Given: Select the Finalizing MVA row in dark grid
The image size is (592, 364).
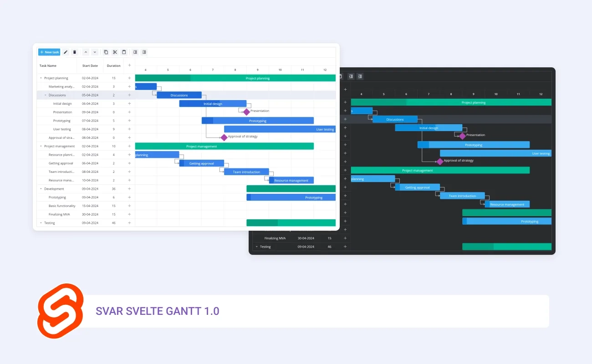Looking at the screenshot, I should click(x=276, y=238).
